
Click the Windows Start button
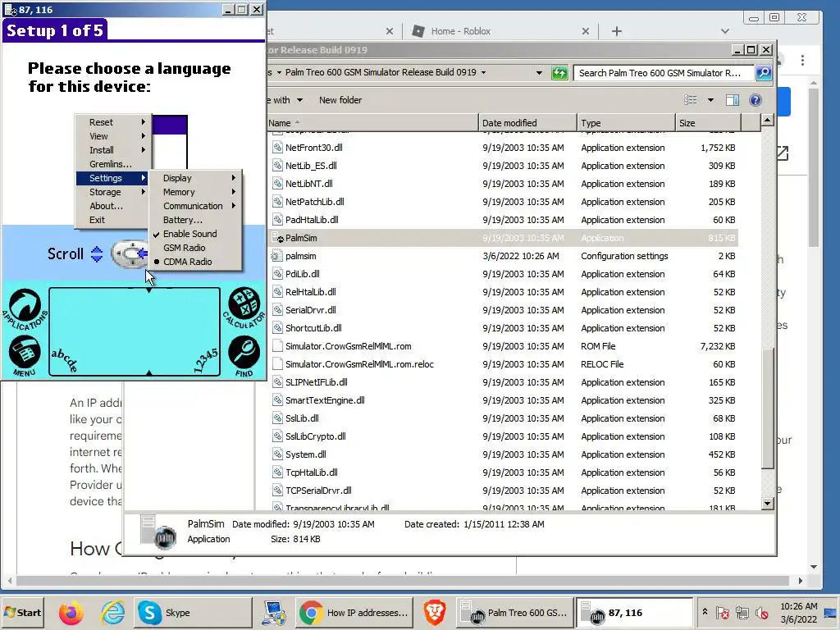[x=22, y=613]
